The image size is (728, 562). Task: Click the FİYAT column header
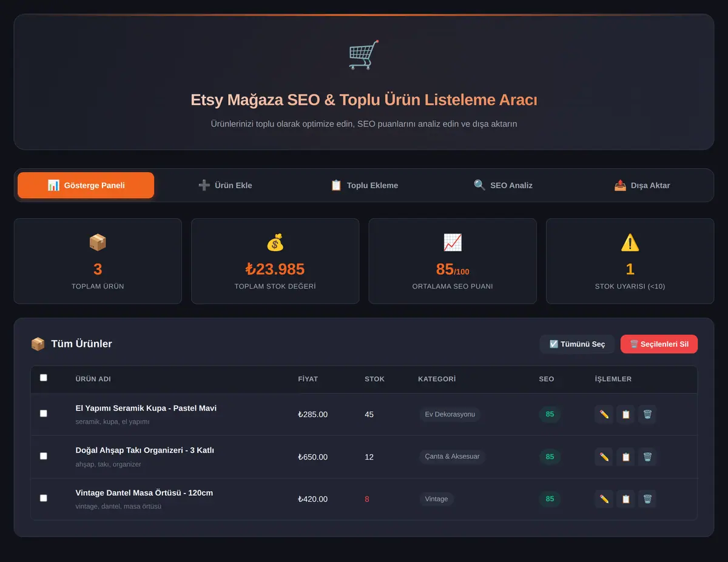308,379
